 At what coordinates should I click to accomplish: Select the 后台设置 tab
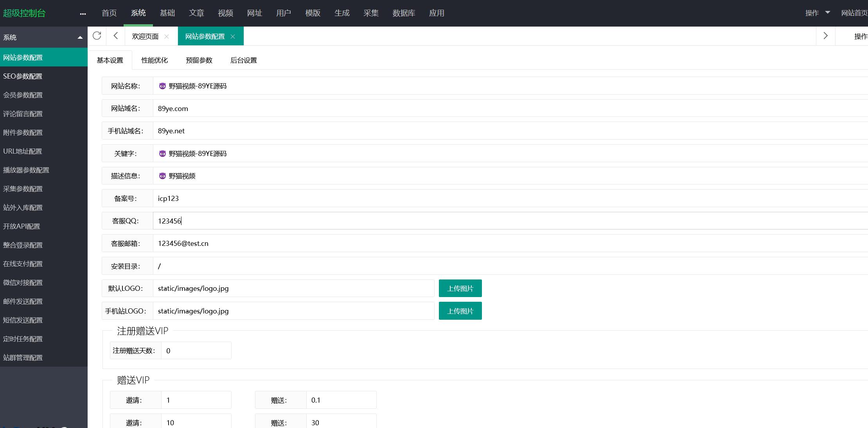[244, 60]
